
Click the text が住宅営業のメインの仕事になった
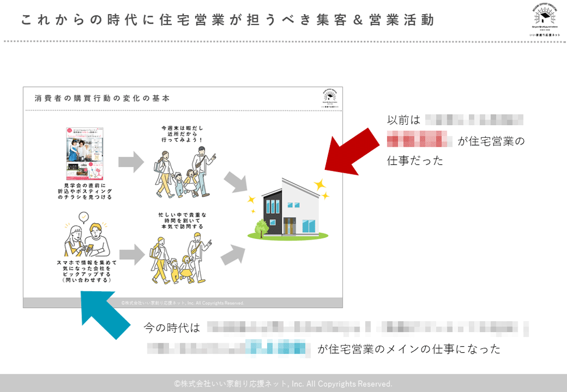pos(409,350)
